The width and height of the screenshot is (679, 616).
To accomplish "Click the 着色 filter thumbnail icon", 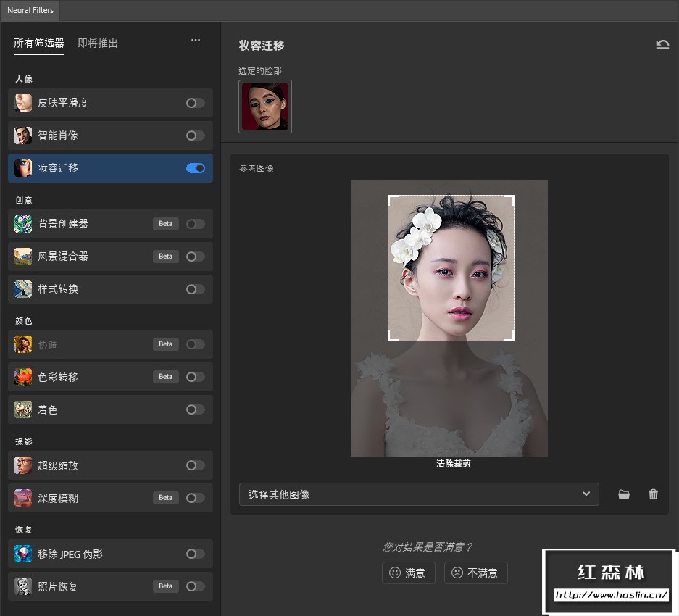I will 23,409.
